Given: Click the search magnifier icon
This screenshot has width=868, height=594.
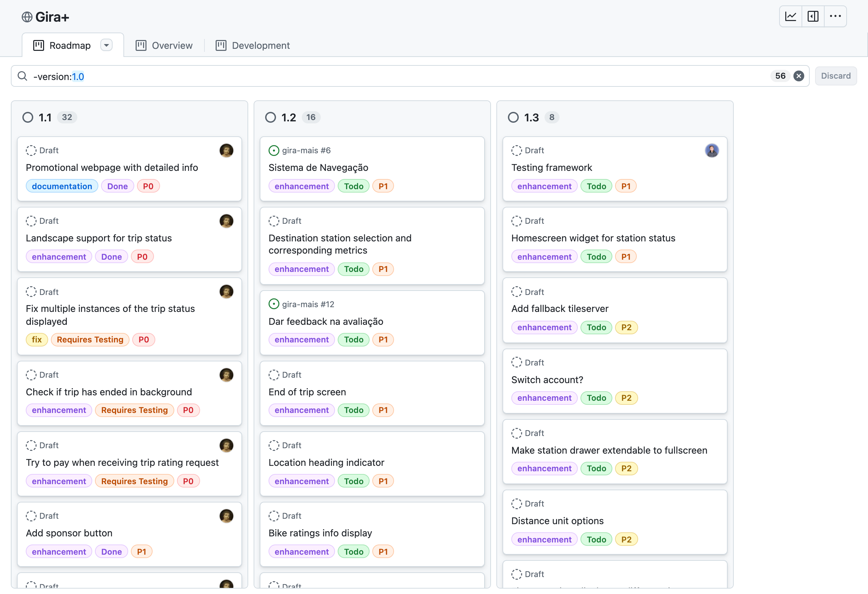Looking at the screenshot, I should 22,76.
